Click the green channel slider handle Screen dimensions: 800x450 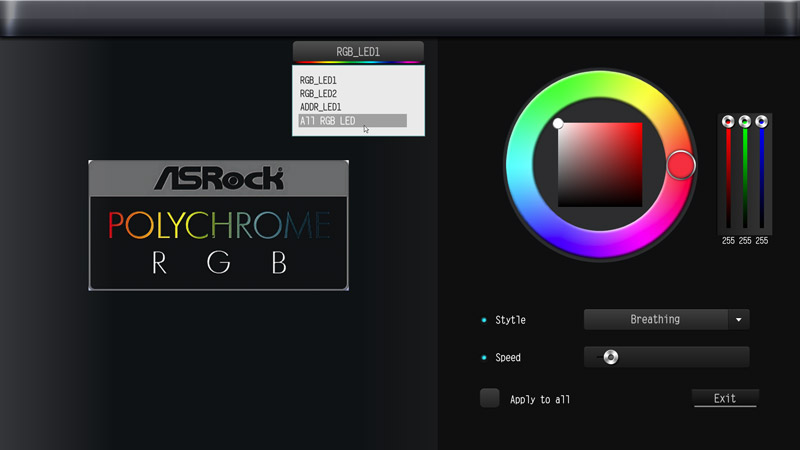(x=745, y=121)
